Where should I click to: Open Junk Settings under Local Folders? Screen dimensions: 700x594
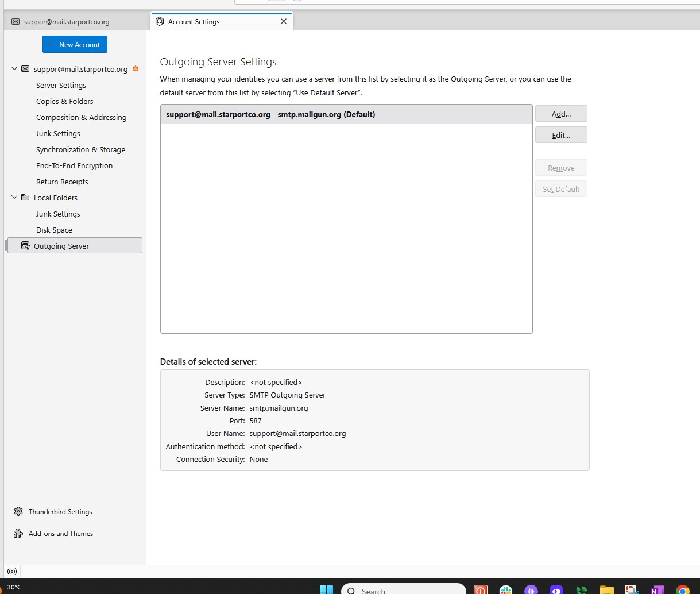coord(58,214)
